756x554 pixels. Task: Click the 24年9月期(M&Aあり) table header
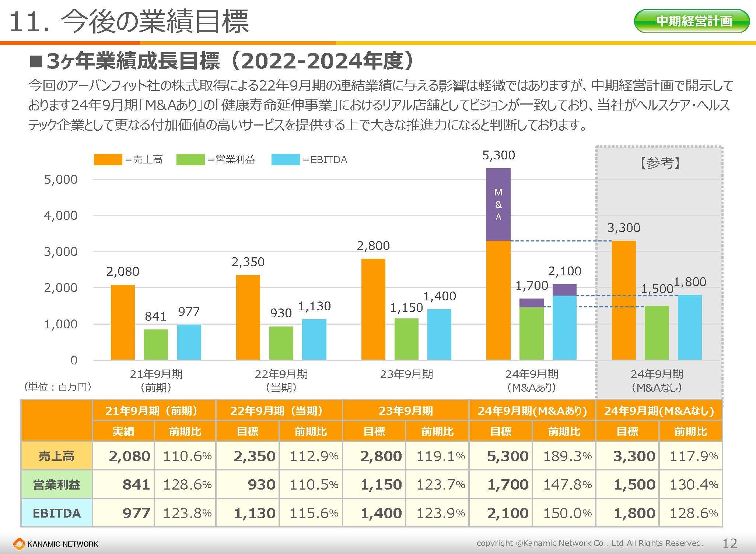pyautogui.click(x=532, y=411)
